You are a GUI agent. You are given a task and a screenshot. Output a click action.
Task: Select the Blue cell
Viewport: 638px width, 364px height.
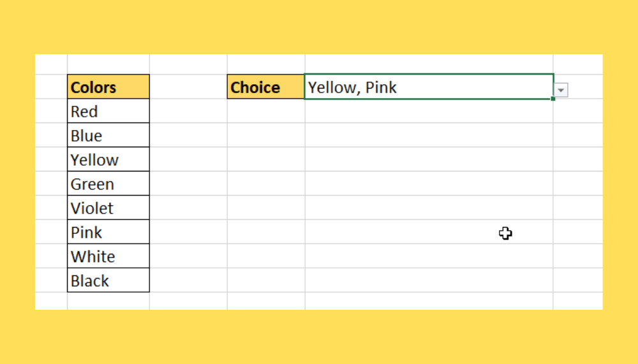(108, 135)
